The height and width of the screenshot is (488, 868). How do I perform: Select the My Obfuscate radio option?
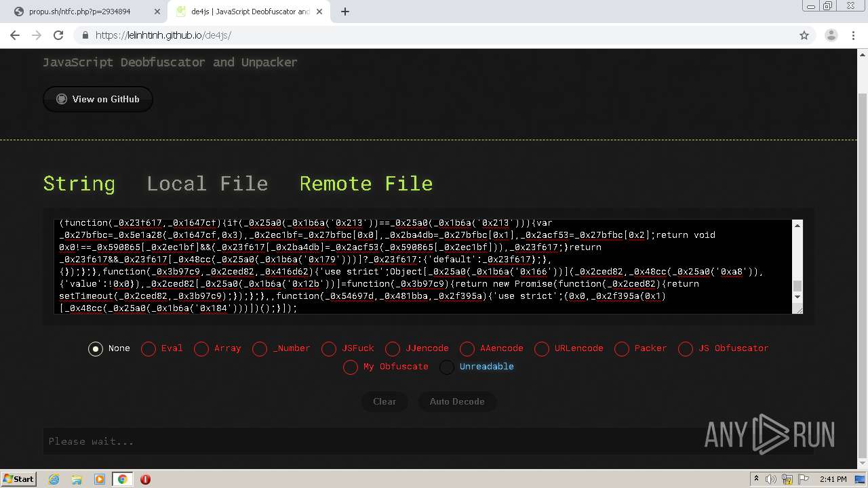pos(351,367)
